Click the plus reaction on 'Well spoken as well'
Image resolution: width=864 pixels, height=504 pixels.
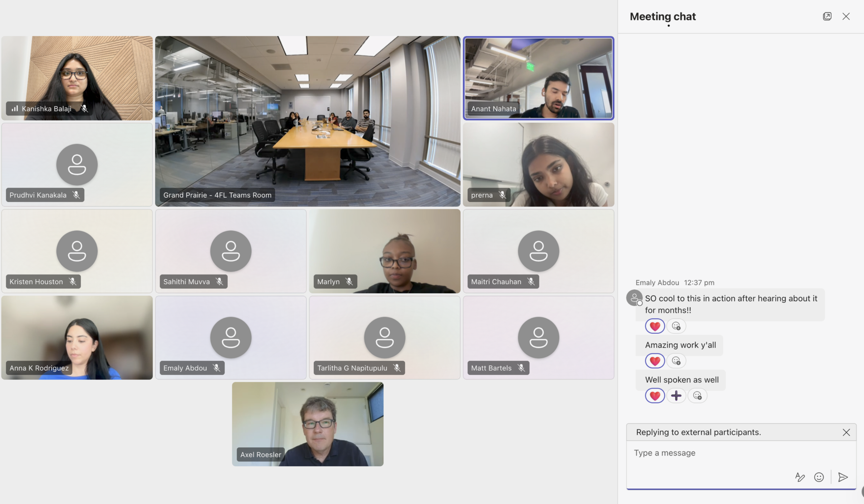coord(676,395)
